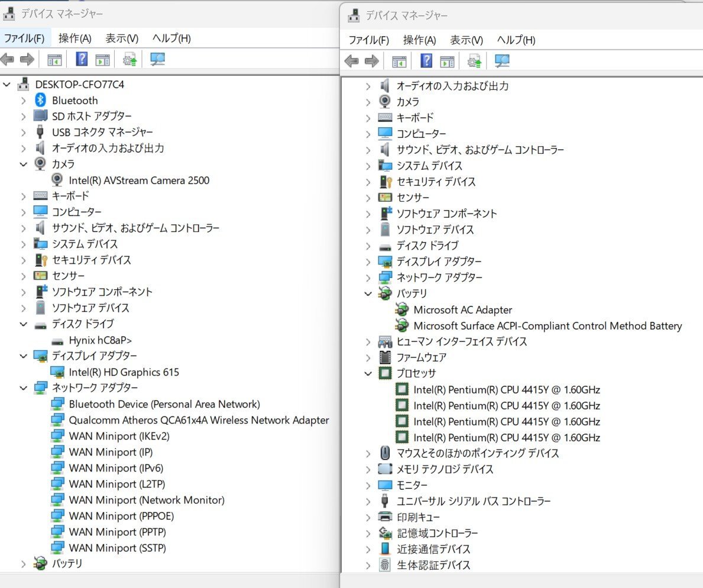This screenshot has width=703, height=588.
Task: Open ファイル(F) menu in right window
Action: coord(368,40)
